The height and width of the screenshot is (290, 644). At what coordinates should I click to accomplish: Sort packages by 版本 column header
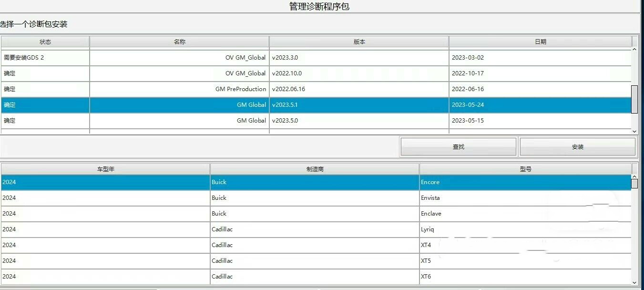[359, 42]
